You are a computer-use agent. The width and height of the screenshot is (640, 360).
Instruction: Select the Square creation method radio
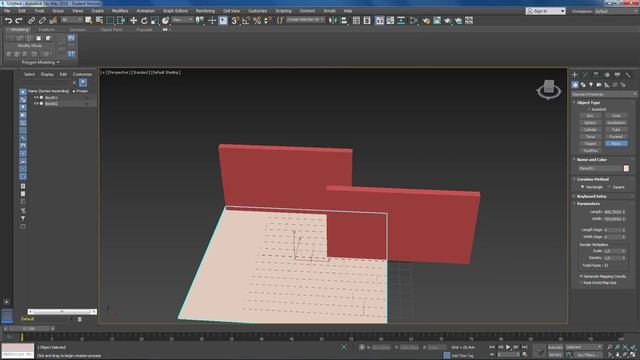click(609, 187)
